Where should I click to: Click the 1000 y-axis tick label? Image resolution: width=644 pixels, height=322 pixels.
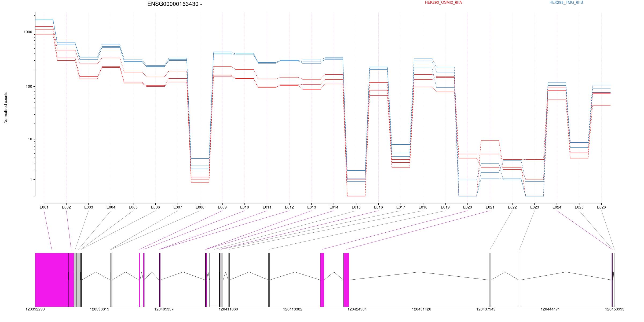(28, 32)
